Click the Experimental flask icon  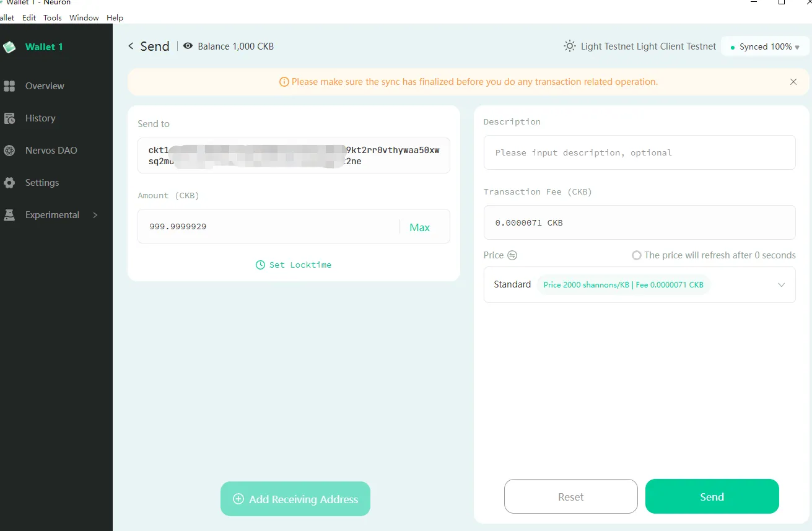pos(9,215)
